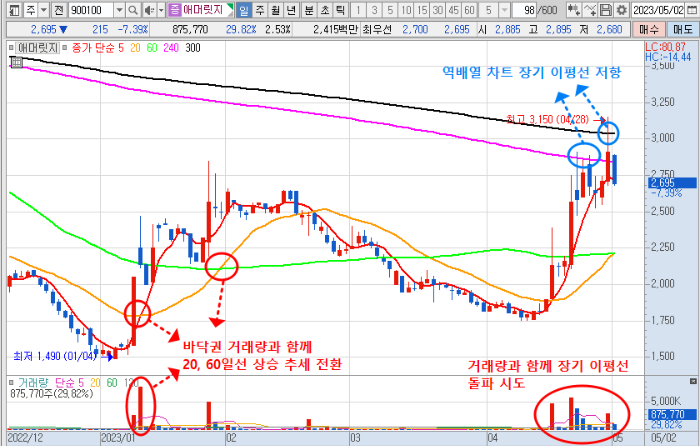Click the purple 증 badge beside stock name

(x=175, y=10)
